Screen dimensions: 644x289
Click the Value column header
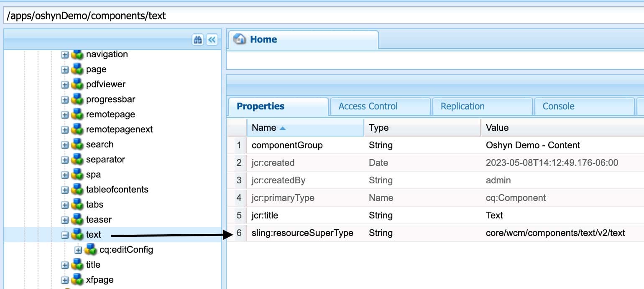497,128
